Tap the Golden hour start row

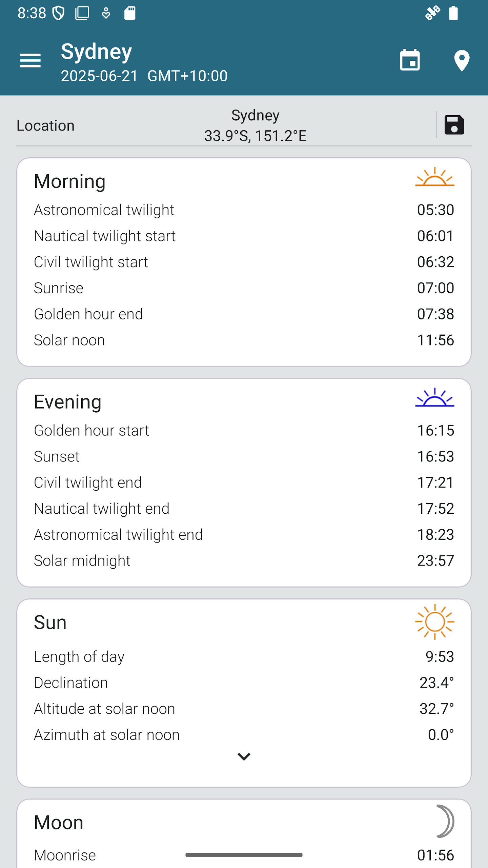click(x=244, y=431)
